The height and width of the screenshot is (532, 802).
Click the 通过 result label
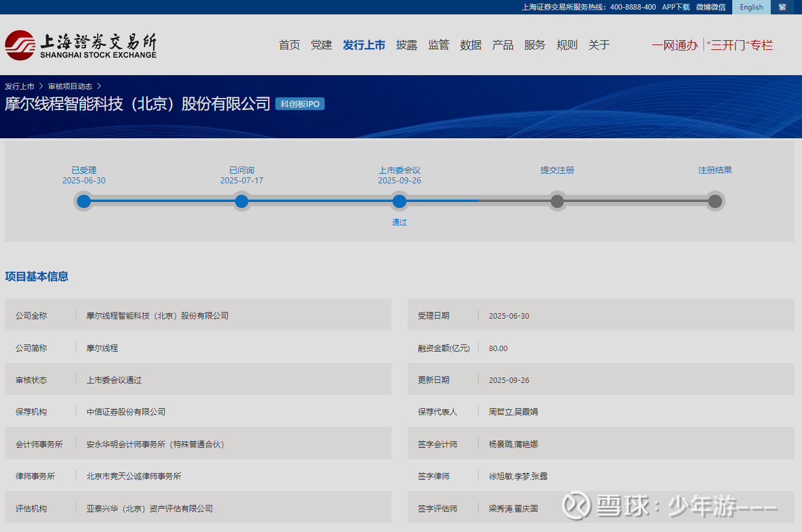[399, 222]
